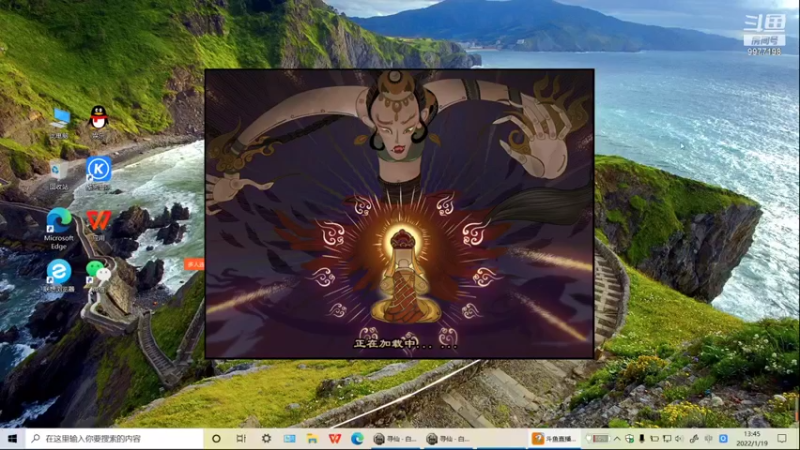
Task: Open Edge browser from the taskbar
Action: click(357, 438)
